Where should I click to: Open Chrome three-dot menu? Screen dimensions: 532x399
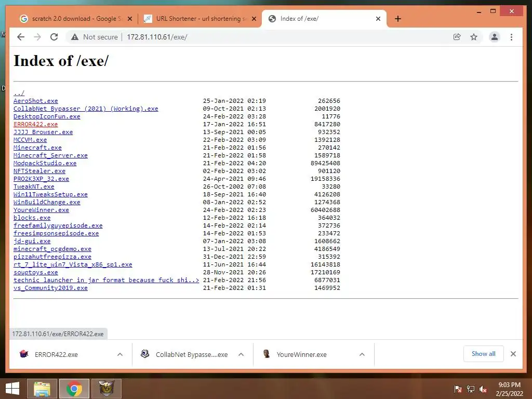point(511,37)
